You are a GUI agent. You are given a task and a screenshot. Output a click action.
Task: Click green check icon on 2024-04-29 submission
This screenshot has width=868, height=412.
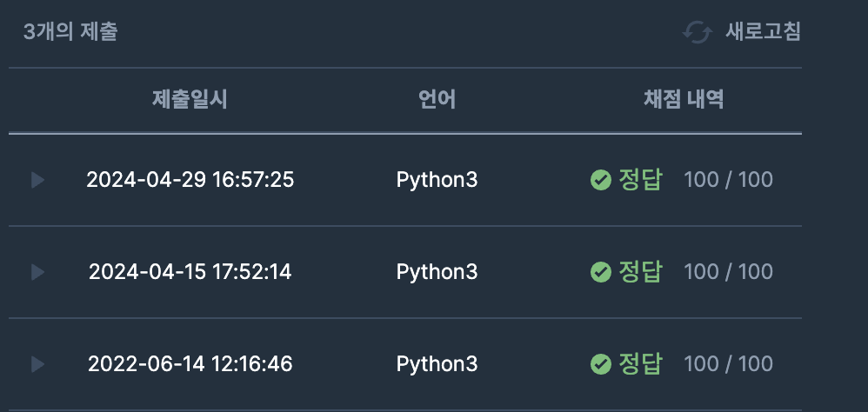pyautogui.click(x=600, y=180)
